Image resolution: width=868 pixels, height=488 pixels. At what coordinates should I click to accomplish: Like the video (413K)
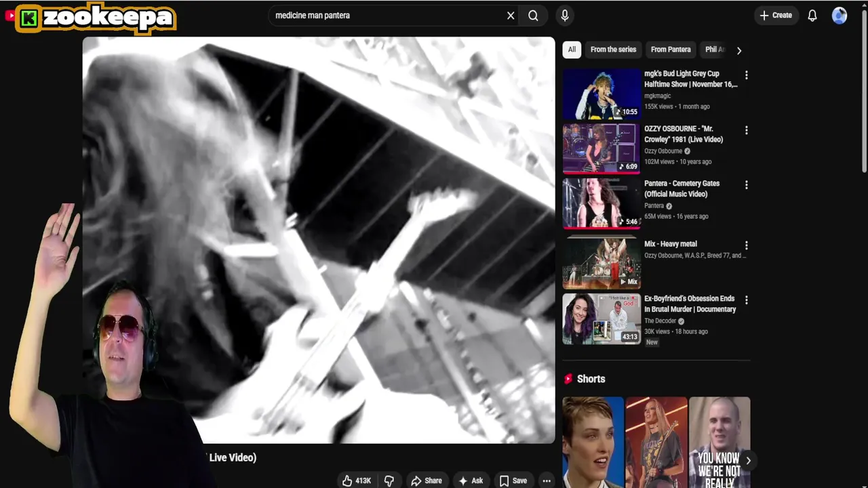click(357, 481)
